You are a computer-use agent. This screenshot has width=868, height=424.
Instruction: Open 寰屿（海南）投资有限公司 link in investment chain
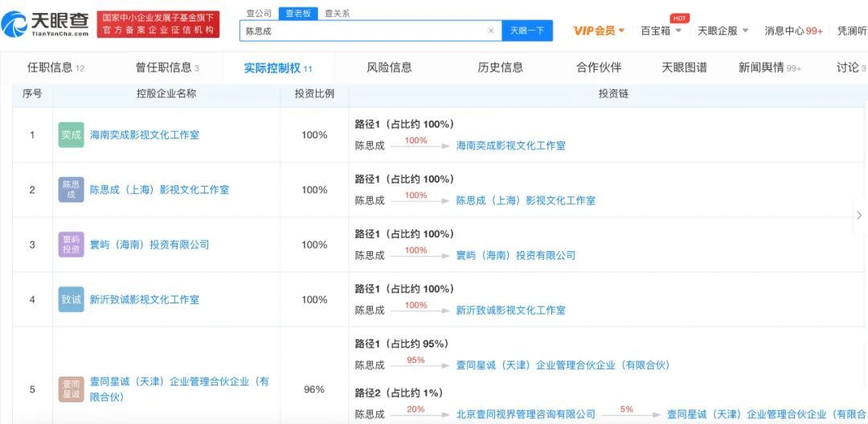516,256
